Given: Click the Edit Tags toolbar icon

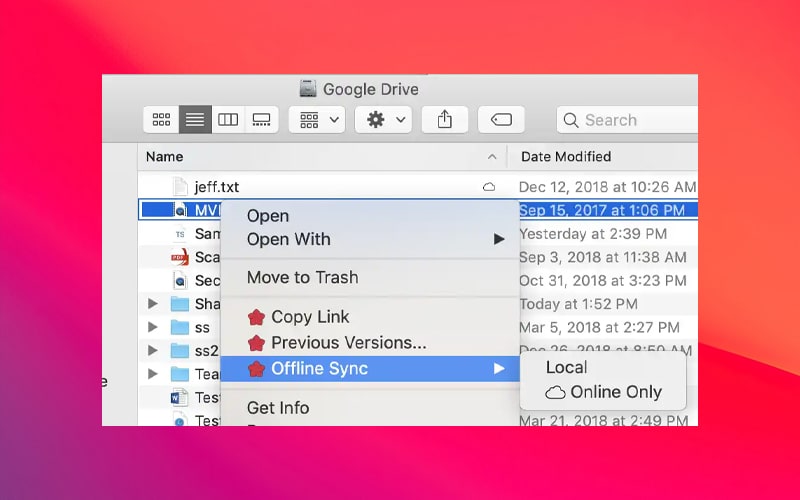Looking at the screenshot, I should (x=501, y=119).
